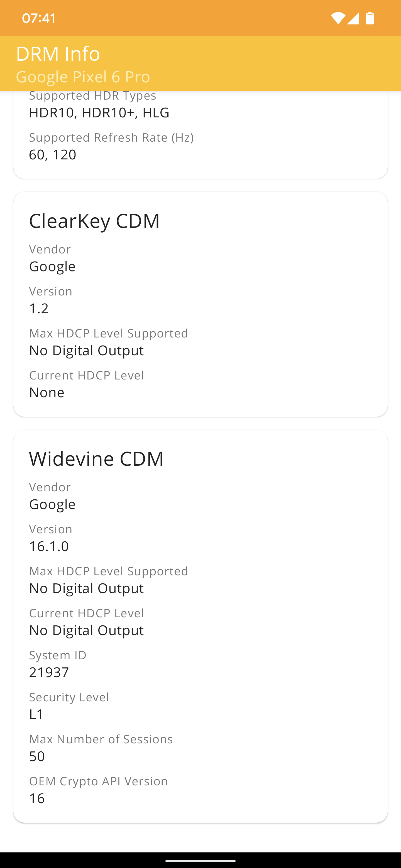Viewport: 401px width, 868px height.
Task: Tap the cellular signal icon
Action: pyautogui.click(x=353, y=18)
